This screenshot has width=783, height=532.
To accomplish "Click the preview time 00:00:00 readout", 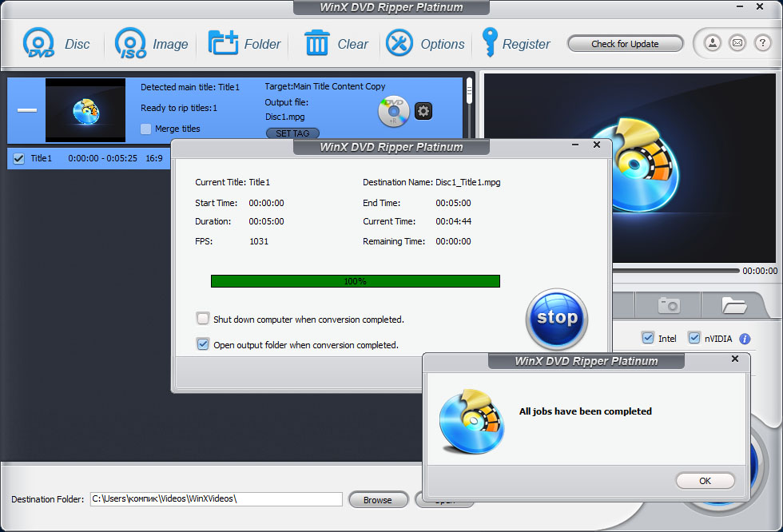I will 760,271.
